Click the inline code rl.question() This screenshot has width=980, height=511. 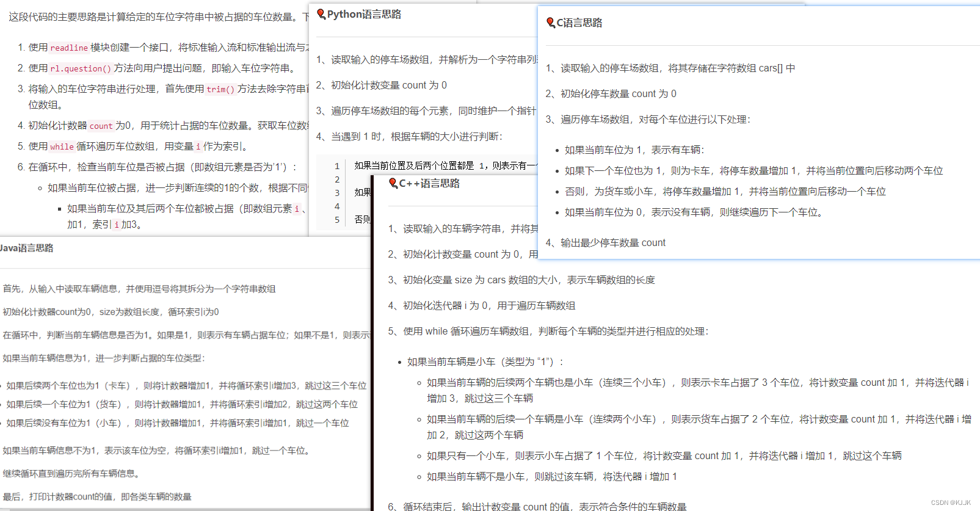[81, 68]
